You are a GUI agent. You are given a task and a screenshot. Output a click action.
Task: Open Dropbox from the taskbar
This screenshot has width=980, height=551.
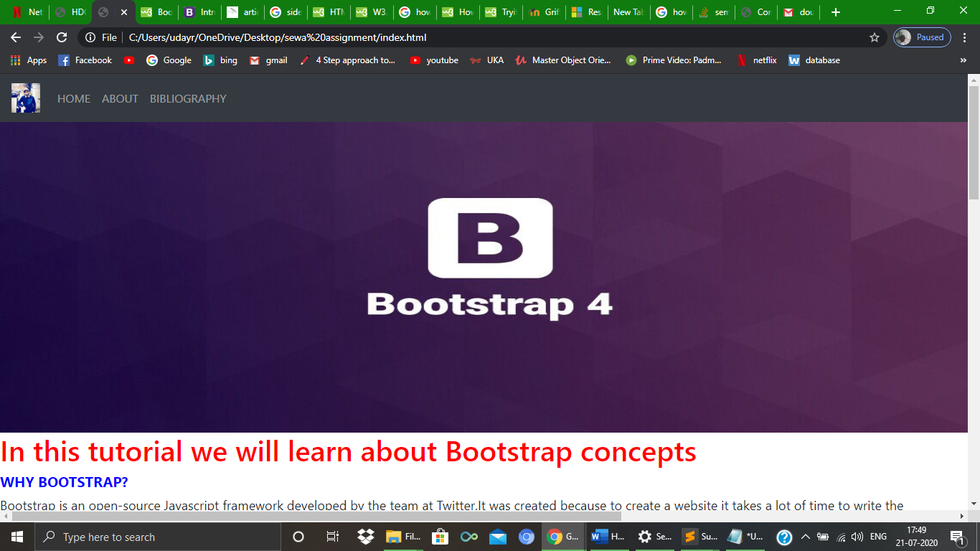coord(366,537)
